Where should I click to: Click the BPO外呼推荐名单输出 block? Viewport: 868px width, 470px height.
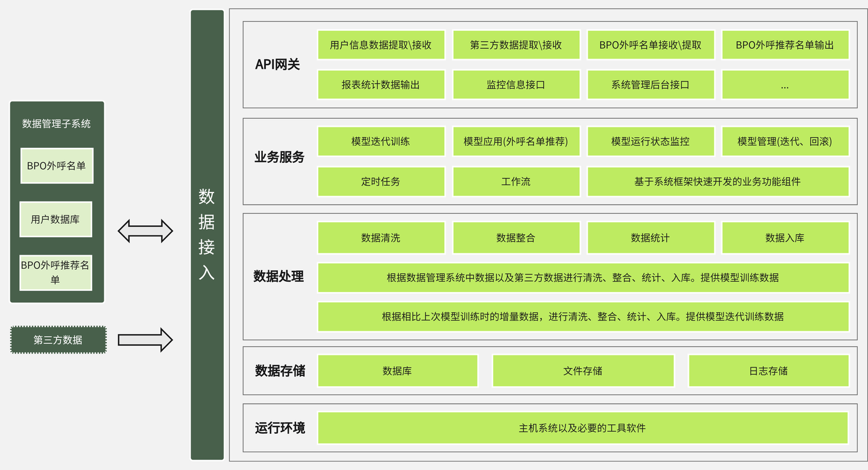click(x=785, y=45)
